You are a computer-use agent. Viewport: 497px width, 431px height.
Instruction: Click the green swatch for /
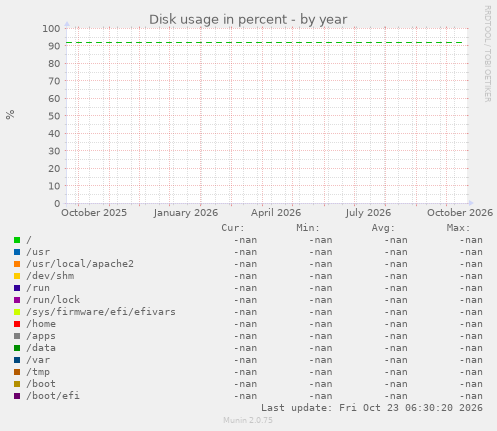pyautogui.click(x=17, y=240)
